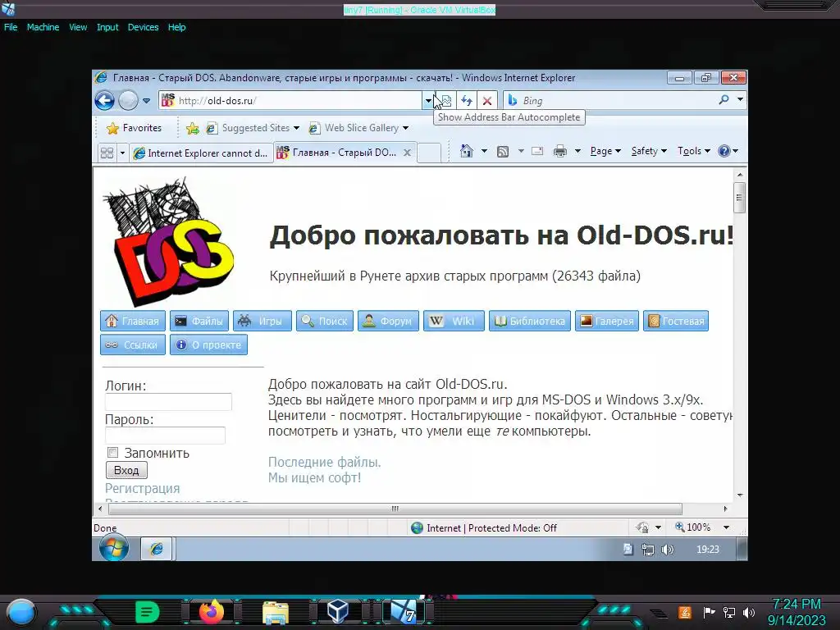Click the blue Help question mark icon
840x630 pixels.
pyautogui.click(x=724, y=151)
